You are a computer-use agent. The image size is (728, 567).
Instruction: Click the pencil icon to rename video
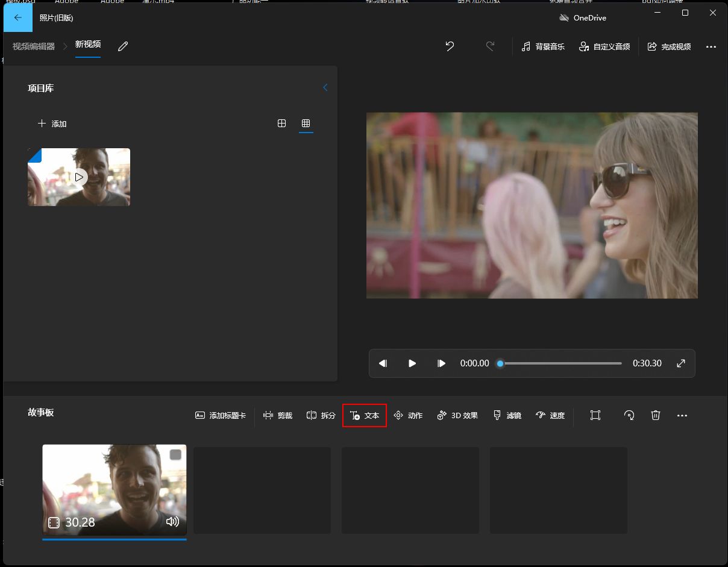click(123, 46)
